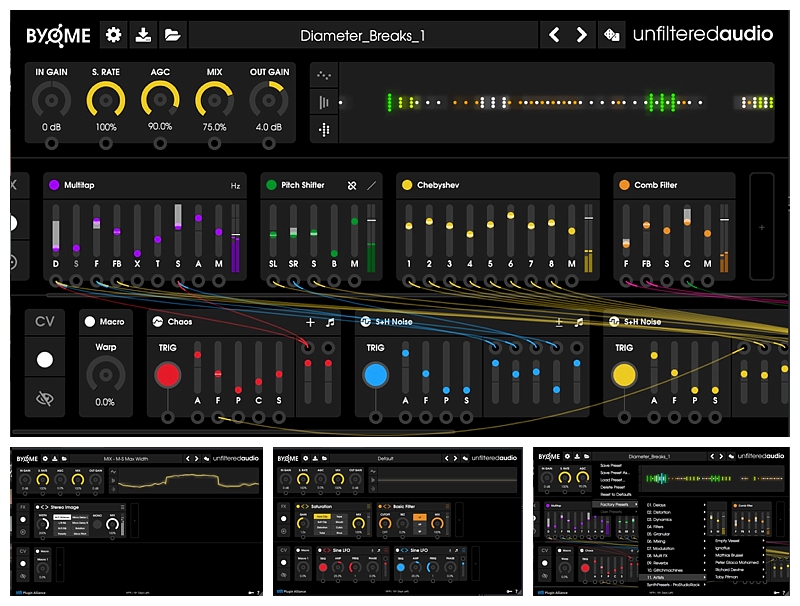Choose Delete Preset in preset menu
This screenshot has height=606, width=800.
pyautogui.click(x=613, y=487)
